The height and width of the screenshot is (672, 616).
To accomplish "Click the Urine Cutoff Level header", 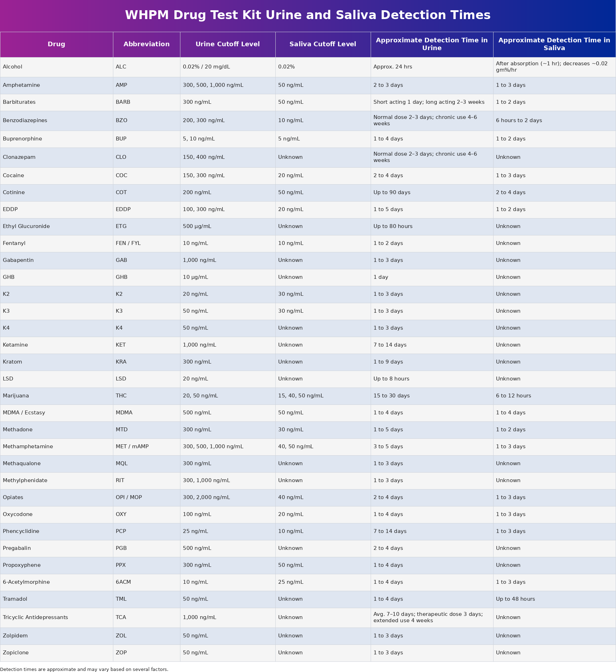I will tap(228, 44).
